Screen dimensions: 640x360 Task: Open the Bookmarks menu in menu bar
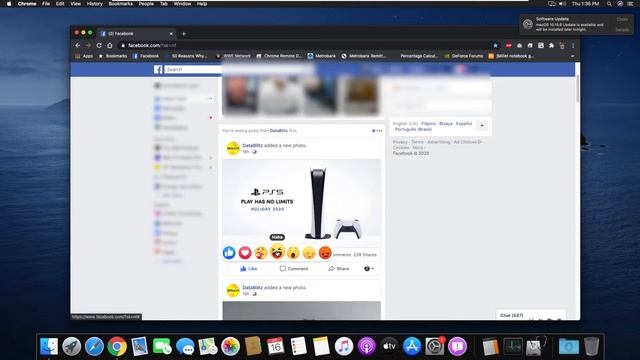pyautogui.click(x=120, y=4)
